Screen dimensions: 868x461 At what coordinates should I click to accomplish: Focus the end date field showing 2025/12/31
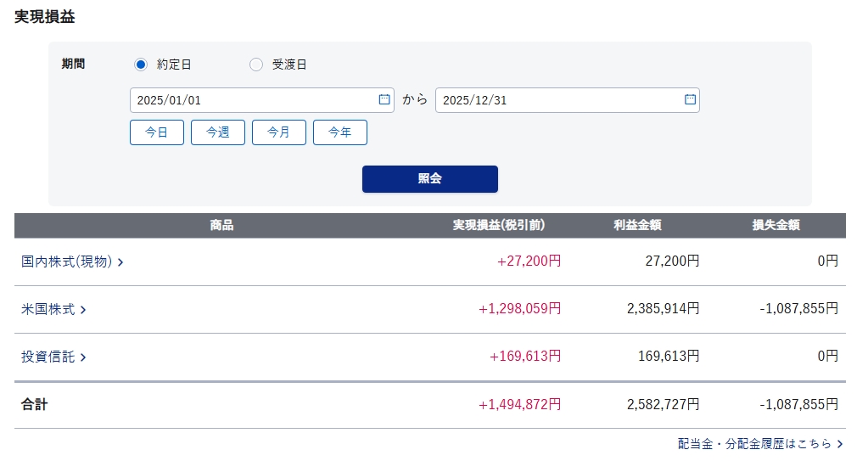click(556, 100)
